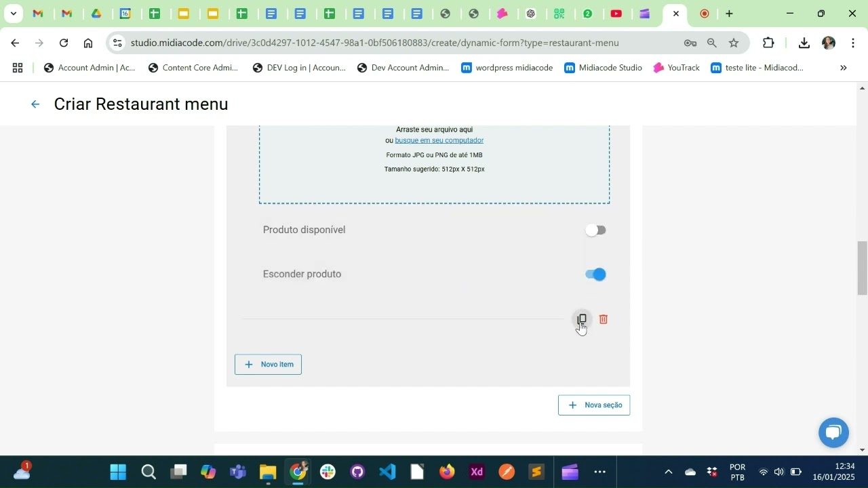
Task: Open the browser home page
Action: click(88, 43)
